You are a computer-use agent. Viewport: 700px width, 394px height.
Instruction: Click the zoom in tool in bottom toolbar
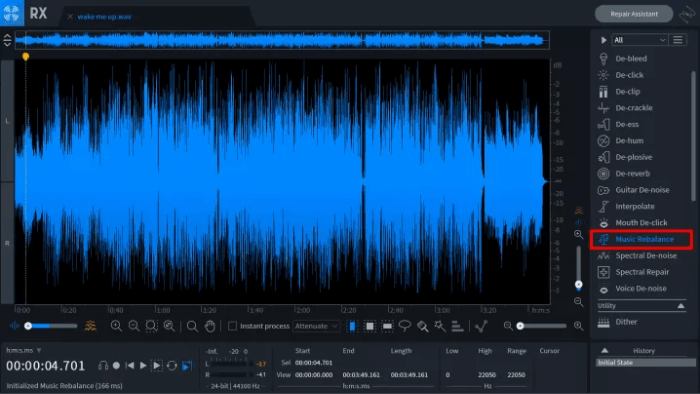[x=116, y=326]
